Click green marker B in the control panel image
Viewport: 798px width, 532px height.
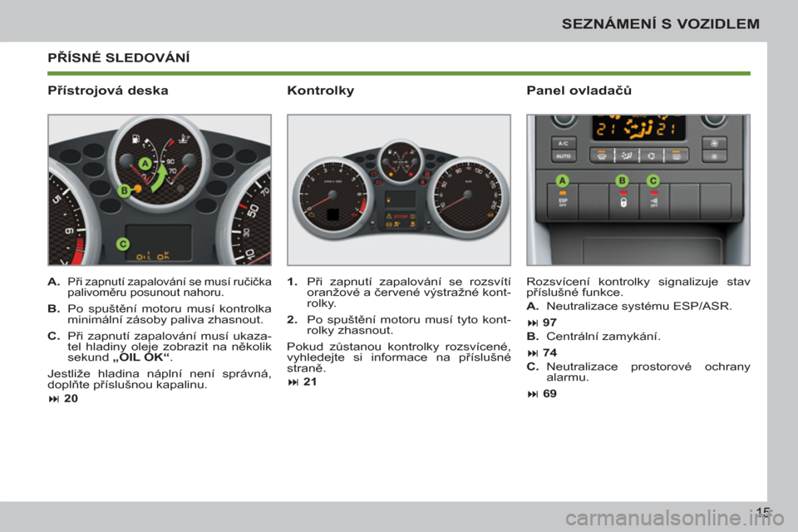pyautogui.click(x=622, y=180)
